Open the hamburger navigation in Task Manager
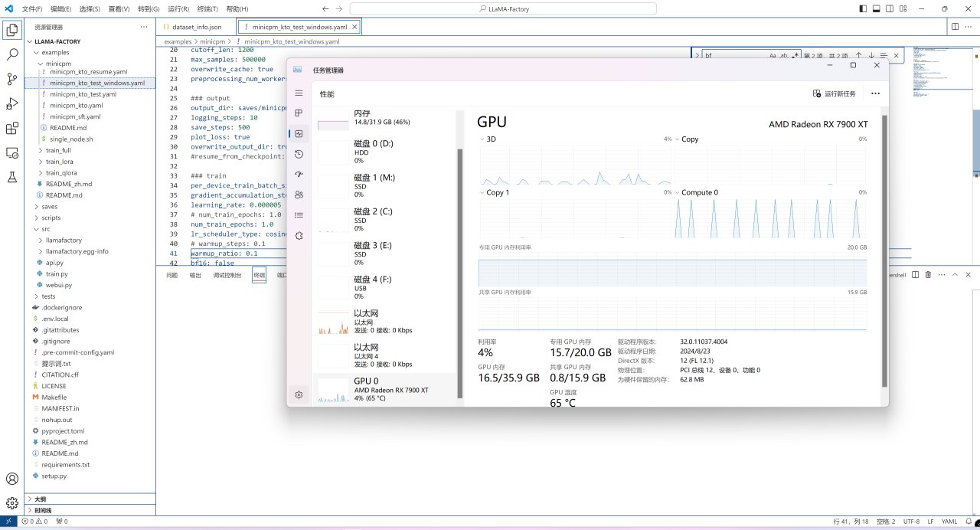The image size is (980, 530). (x=299, y=93)
